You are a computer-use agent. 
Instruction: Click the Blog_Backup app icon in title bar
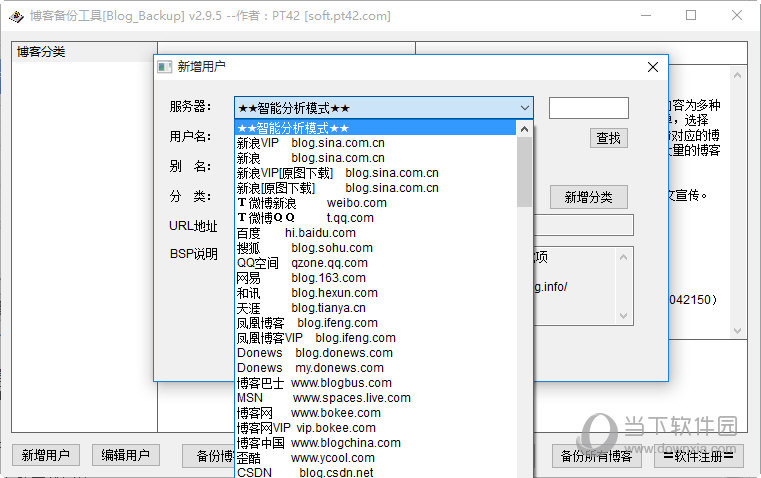tap(16, 16)
